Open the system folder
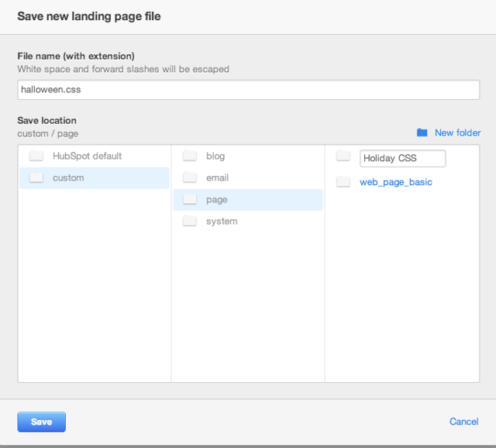The width and height of the screenshot is (496, 448). 222,221
